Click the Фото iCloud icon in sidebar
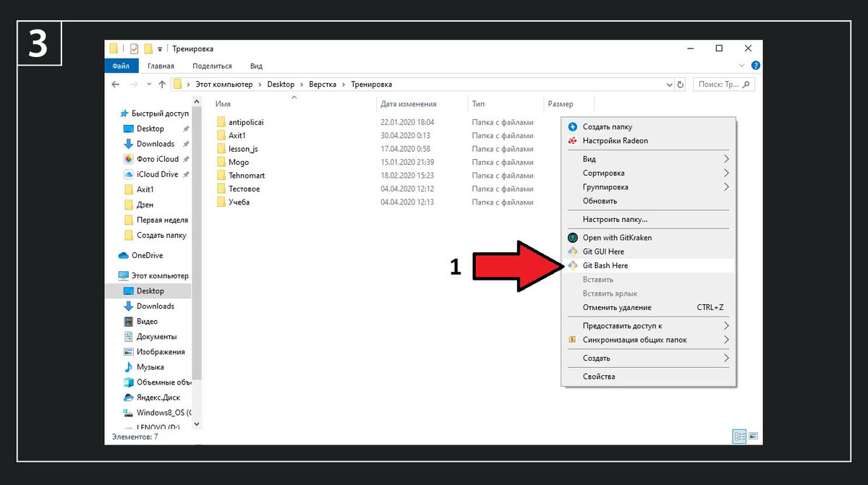 (129, 159)
